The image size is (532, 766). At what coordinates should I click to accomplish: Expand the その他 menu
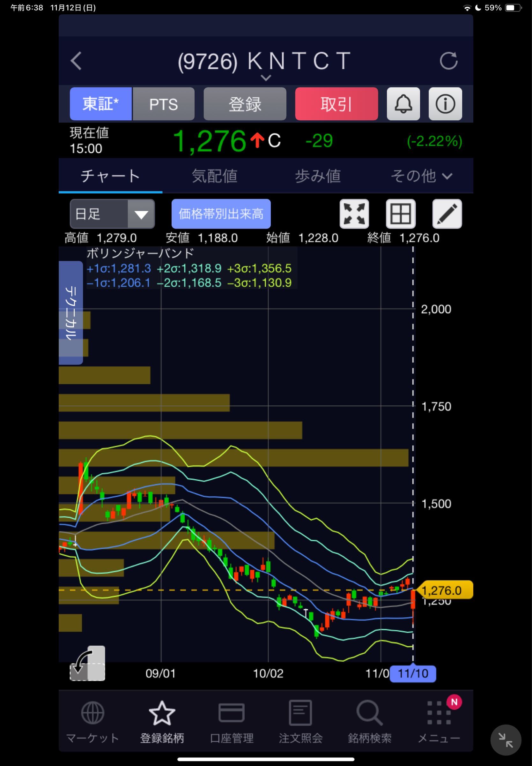[421, 176]
